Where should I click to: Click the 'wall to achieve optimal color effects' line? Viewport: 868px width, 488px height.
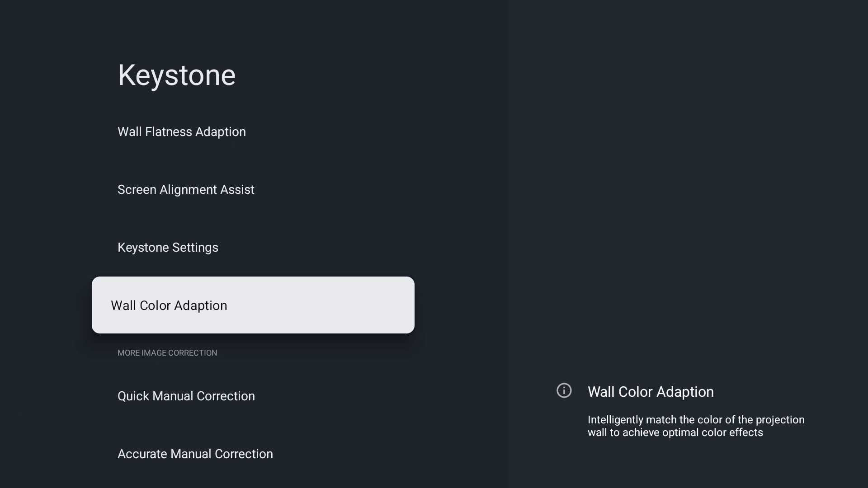tap(675, 432)
